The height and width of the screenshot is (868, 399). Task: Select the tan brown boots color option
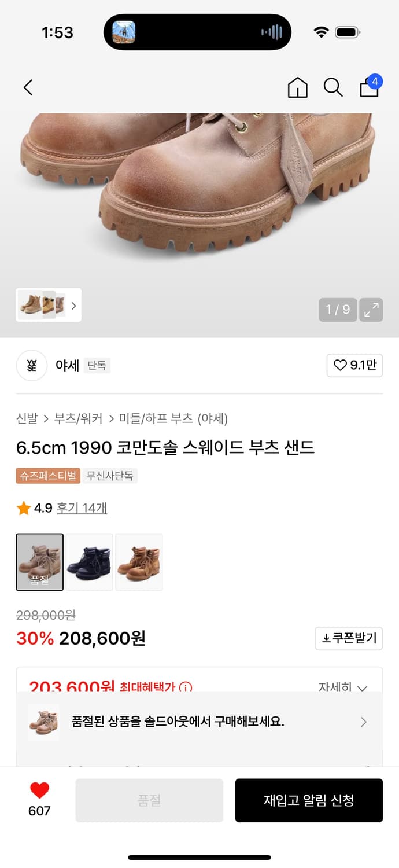(139, 562)
